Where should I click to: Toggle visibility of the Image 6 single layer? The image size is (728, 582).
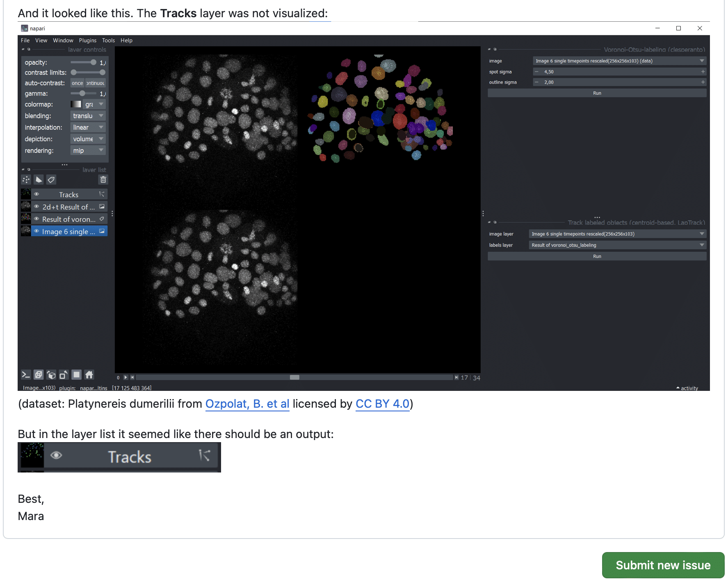[37, 231]
